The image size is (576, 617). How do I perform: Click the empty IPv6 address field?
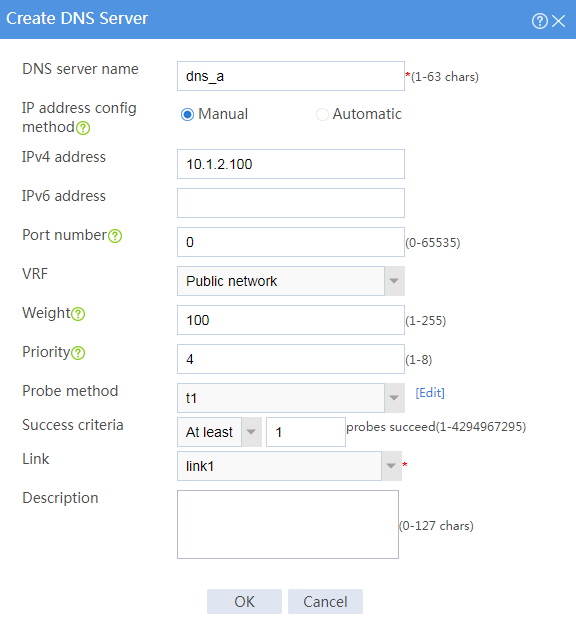click(x=291, y=203)
